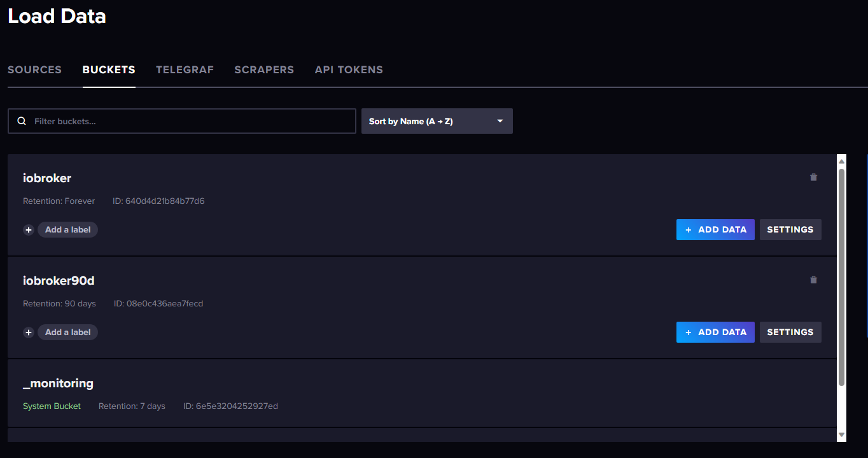The width and height of the screenshot is (868, 458).
Task: Focus the Filter buckets search field
Action: click(191, 121)
